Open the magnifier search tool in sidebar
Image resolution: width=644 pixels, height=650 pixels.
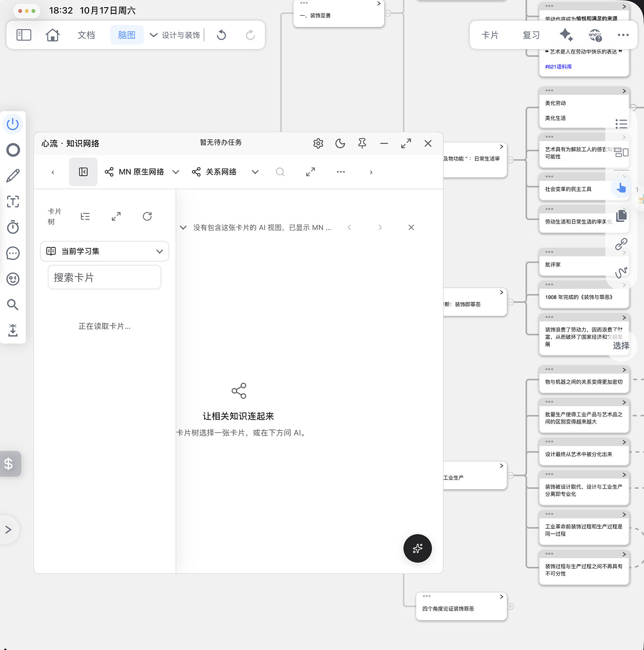[x=13, y=305]
